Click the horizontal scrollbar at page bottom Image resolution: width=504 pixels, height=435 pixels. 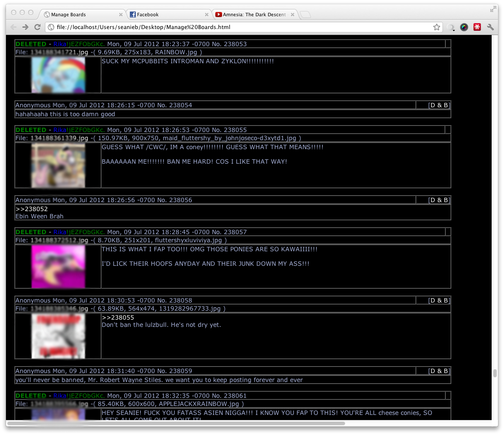point(176,423)
